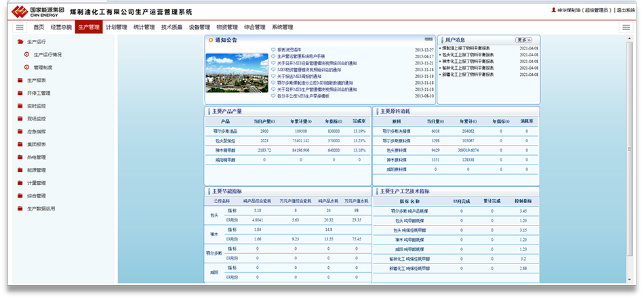
Task: Click the folder icon beside 实时监控
Action: click(x=20, y=106)
